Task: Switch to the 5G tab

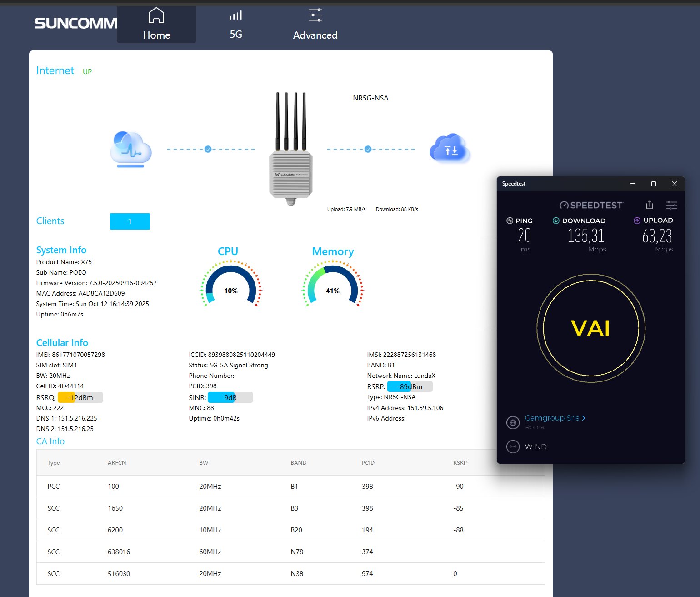Action: tap(235, 25)
